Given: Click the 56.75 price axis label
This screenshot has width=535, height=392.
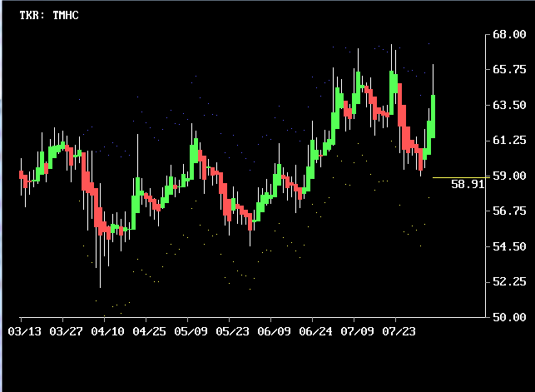Looking at the screenshot, I should [x=508, y=211].
